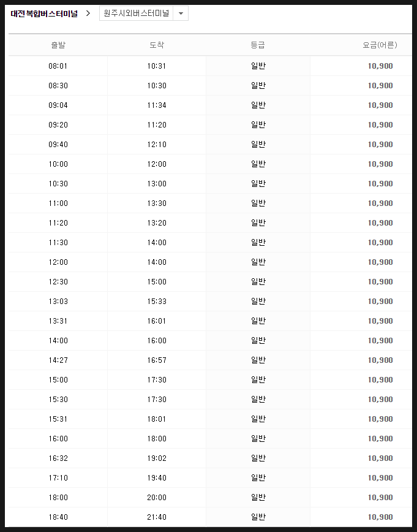Click the 10,900 fare for 08:30 bus
The height and width of the screenshot is (532, 417).
(380, 86)
